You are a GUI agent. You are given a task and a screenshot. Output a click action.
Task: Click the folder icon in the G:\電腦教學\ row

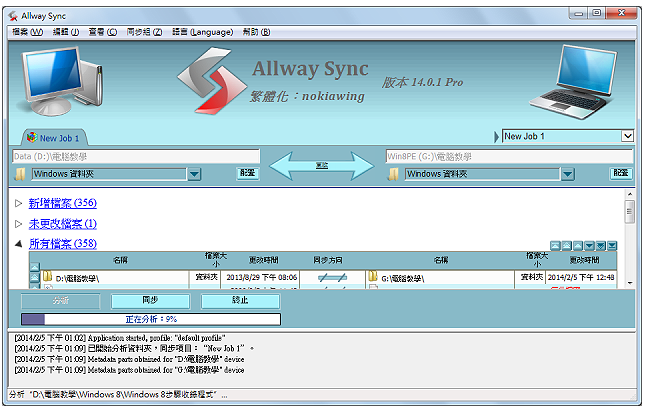tap(373, 276)
